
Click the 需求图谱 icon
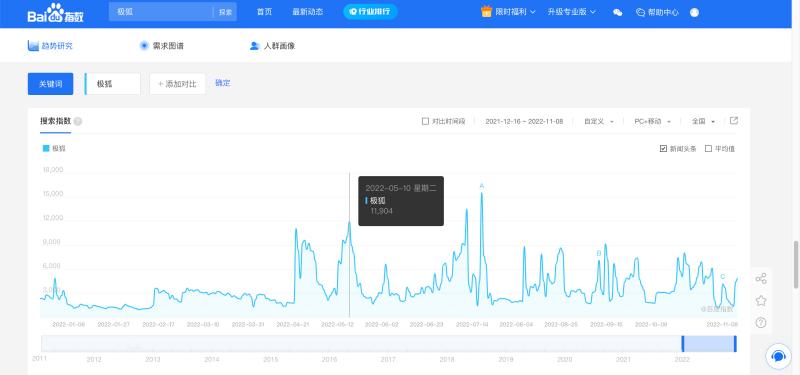(144, 46)
